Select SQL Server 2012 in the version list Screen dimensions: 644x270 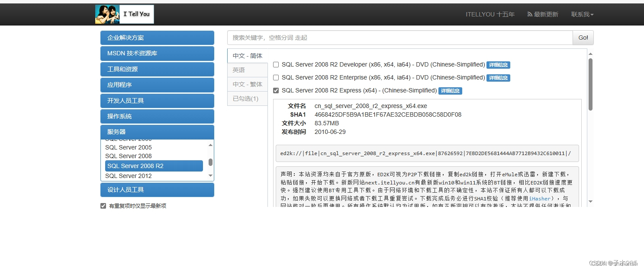point(128,176)
